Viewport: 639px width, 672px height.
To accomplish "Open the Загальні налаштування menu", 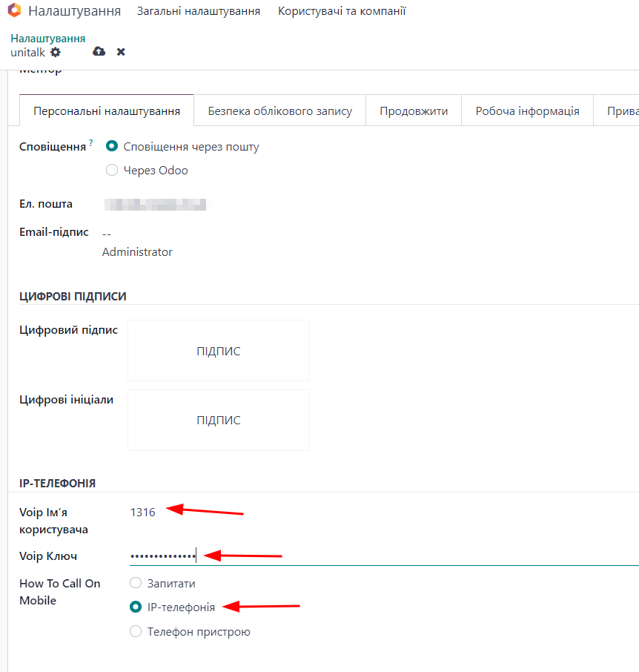I will [199, 11].
